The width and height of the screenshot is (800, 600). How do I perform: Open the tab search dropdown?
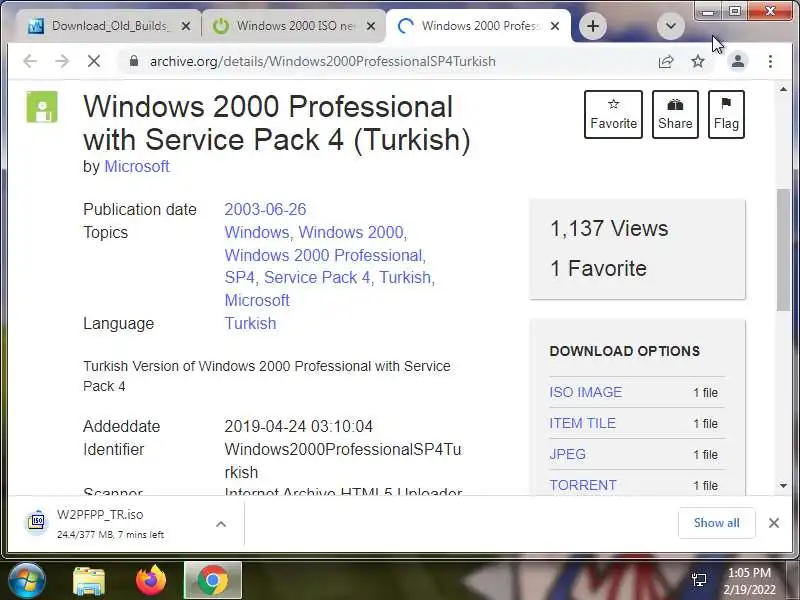[670, 26]
